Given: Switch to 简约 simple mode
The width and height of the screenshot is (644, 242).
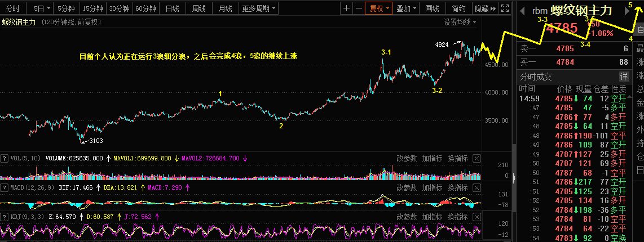Looking at the screenshot, I should pyautogui.click(x=458, y=8).
